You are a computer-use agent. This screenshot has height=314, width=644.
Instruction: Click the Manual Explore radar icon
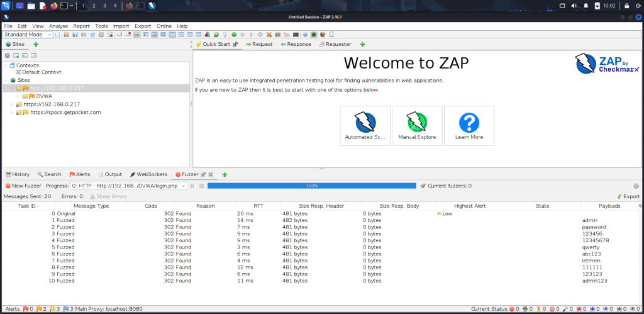click(x=417, y=121)
